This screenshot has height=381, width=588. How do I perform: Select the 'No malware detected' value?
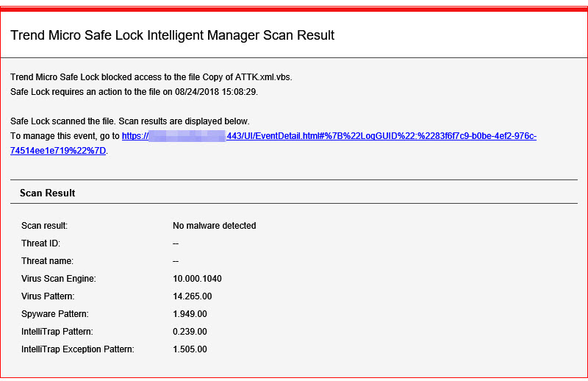[x=214, y=226]
